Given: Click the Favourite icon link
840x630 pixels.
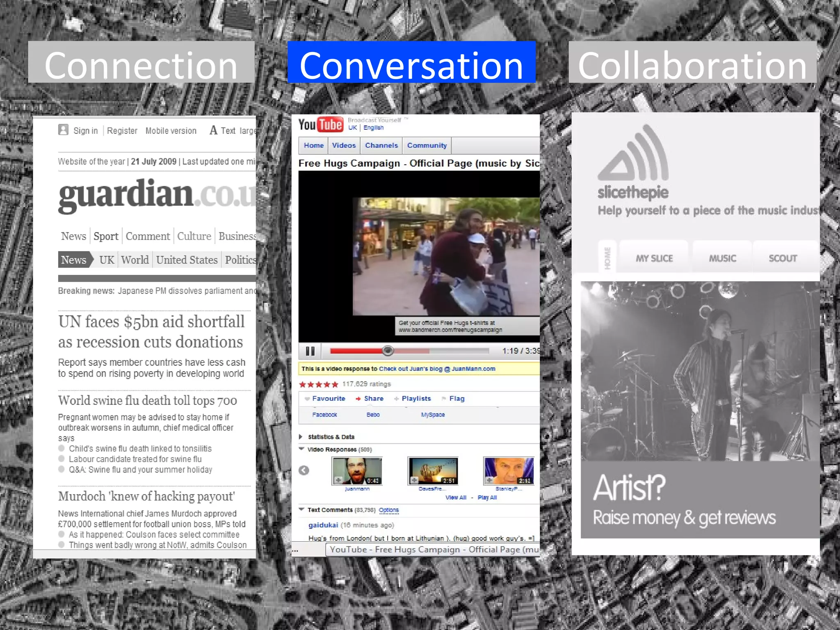Looking at the screenshot, I should pyautogui.click(x=325, y=399).
